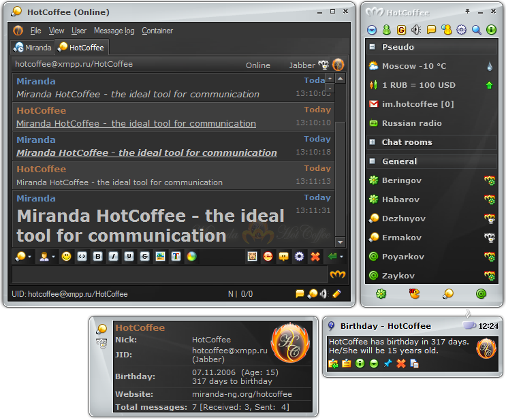
Task: Open the font text color T icon
Action: [x=176, y=257]
